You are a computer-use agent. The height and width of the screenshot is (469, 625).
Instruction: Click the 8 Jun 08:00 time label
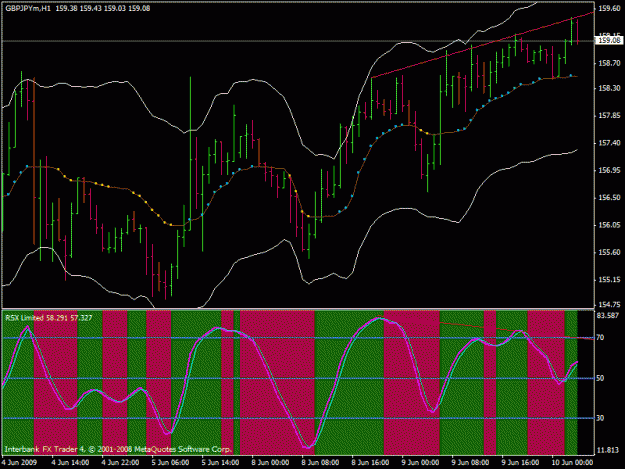(x=320, y=463)
